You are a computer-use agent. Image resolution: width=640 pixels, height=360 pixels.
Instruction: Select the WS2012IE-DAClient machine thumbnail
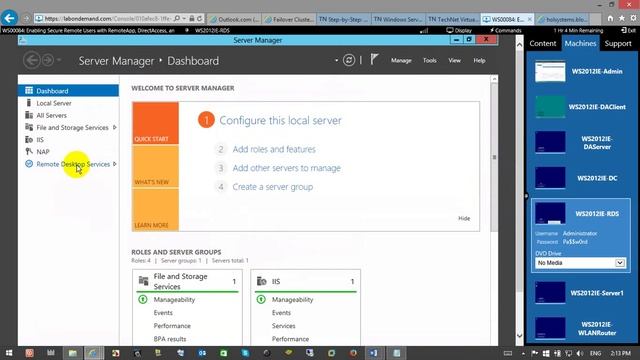click(x=550, y=107)
